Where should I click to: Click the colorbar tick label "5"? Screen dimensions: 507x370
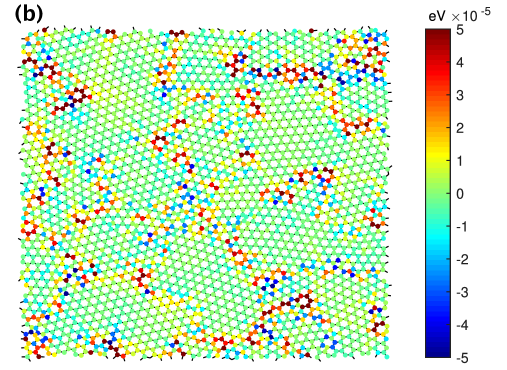coord(460,30)
